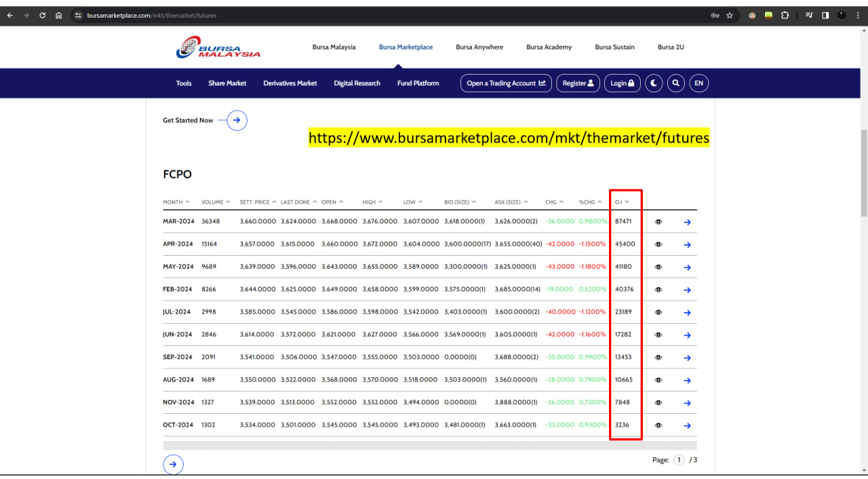868x479 pixels.
Task: Toggle watchlist eye for APR-2024
Action: coord(658,244)
